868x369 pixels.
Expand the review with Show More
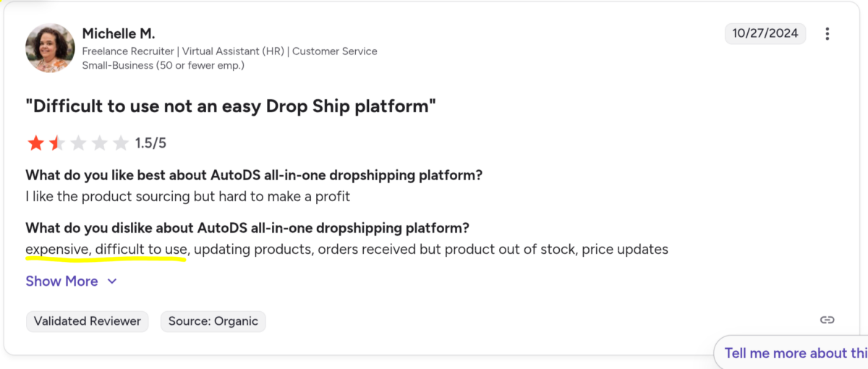coord(61,281)
